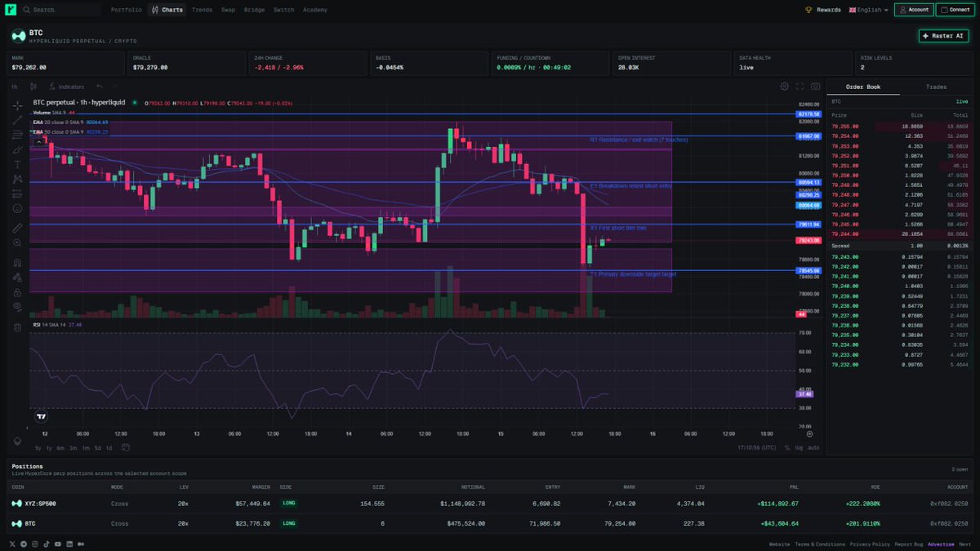Set chart range to 6m
This screenshot has width=980, height=551.
pos(60,447)
